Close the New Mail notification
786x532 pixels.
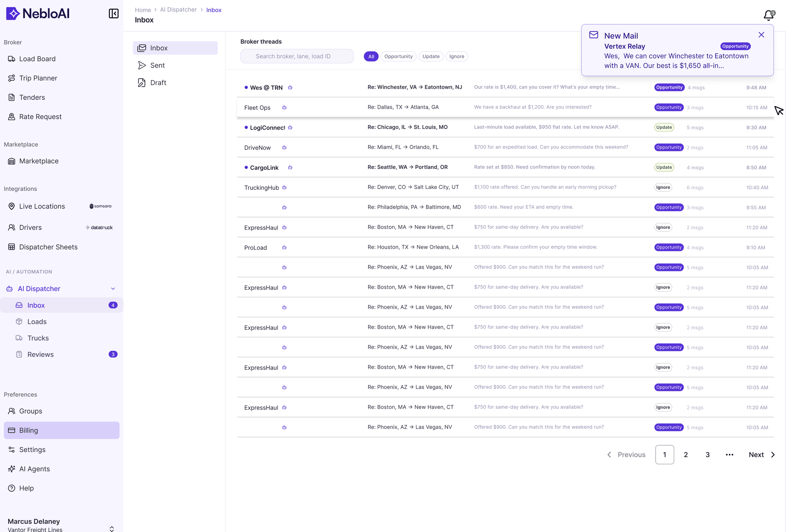pos(761,35)
